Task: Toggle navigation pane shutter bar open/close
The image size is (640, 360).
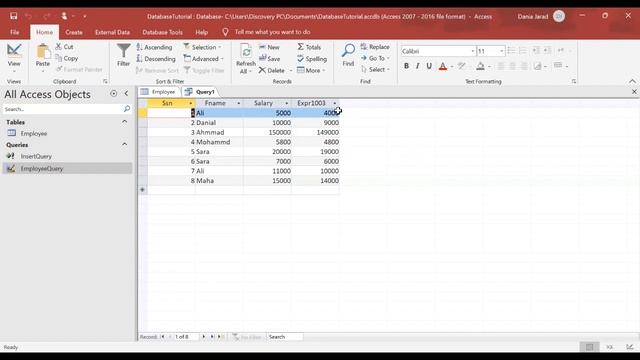Action: [126, 94]
